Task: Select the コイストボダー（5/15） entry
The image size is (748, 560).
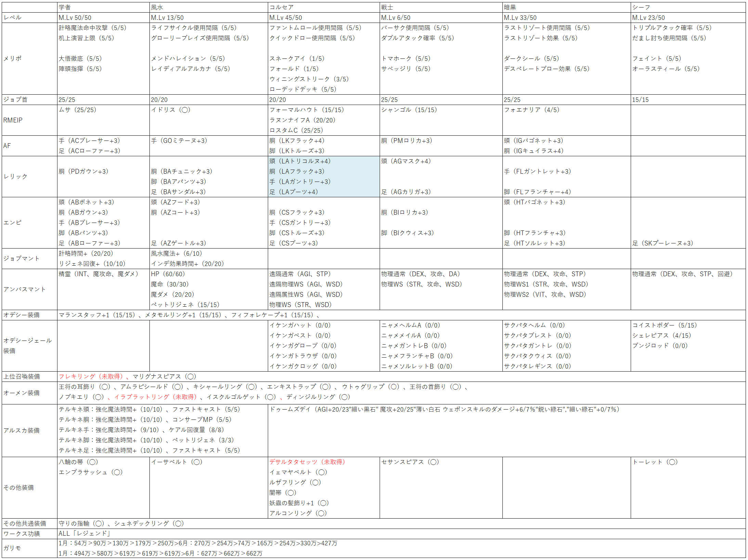Action: point(664,325)
